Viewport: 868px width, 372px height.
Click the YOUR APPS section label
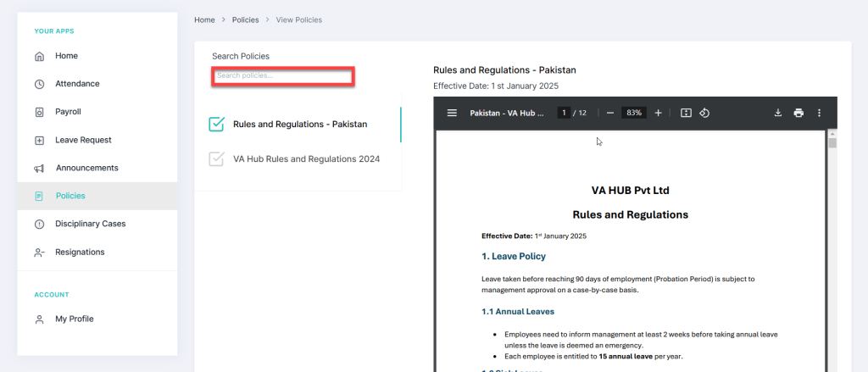pyautogui.click(x=54, y=31)
